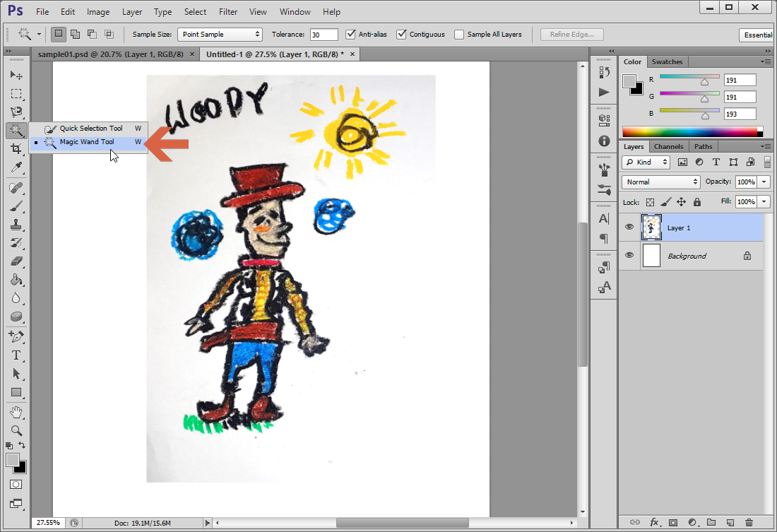This screenshot has width=777, height=532.
Task: Click the Tolerance input field
Action: tap(324, 34)
